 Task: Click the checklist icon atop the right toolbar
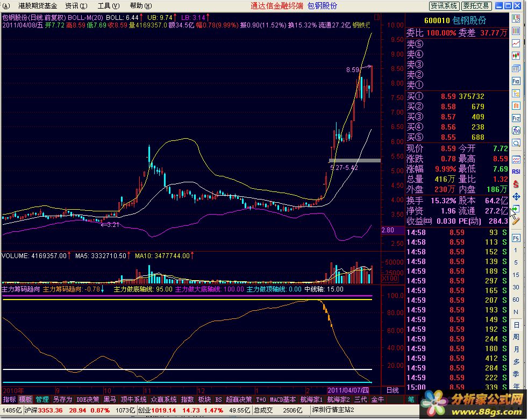[x=516, y=18]
